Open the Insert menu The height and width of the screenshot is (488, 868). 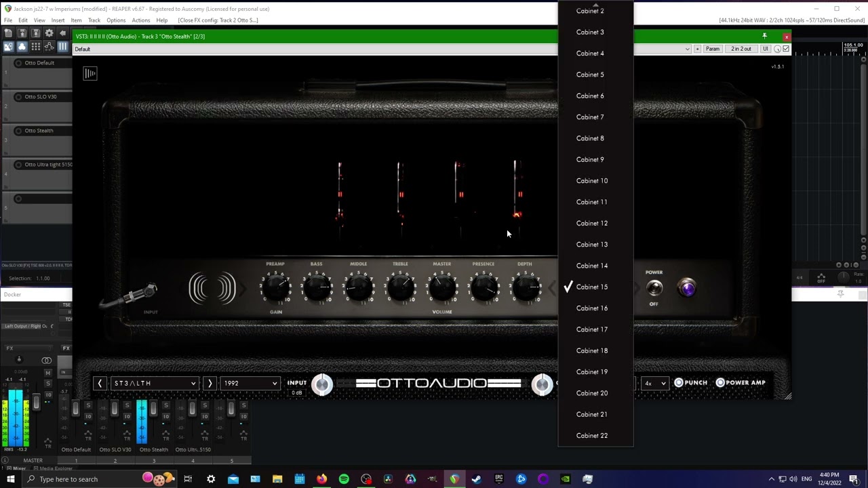pos(58,20)
